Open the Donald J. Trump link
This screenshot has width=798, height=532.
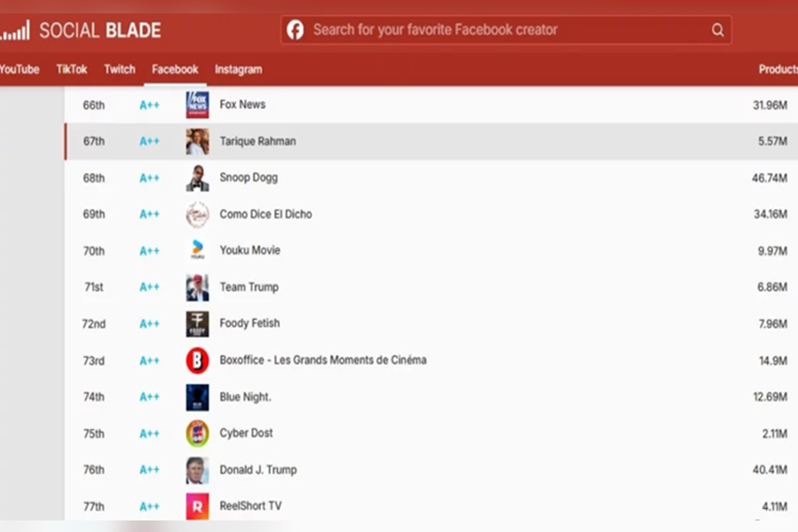258,470
